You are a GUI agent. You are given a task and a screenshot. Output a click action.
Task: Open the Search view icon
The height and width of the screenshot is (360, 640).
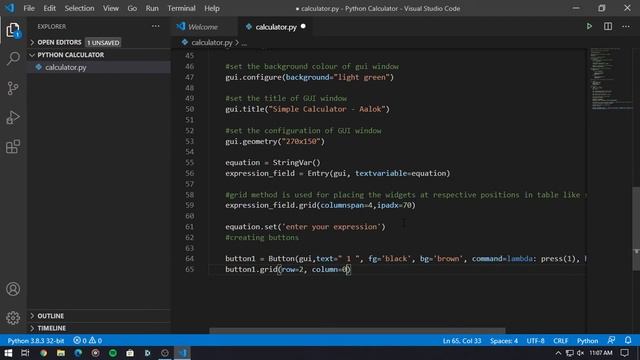click(13, 58)
